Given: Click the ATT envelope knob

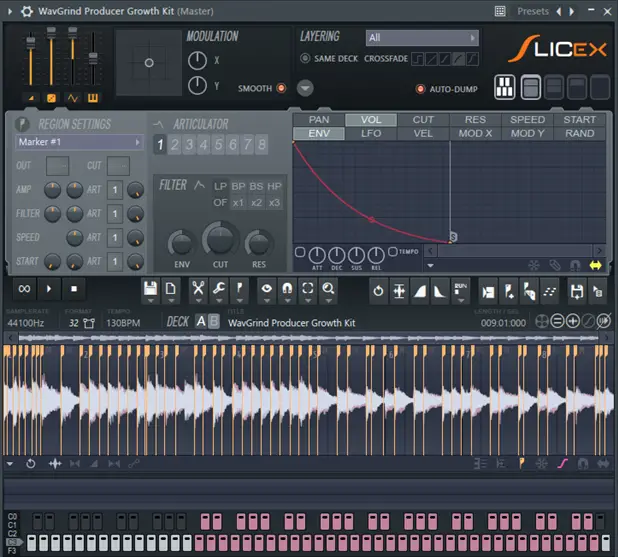Looking at the screenshot, I should (x=317, y=256).
